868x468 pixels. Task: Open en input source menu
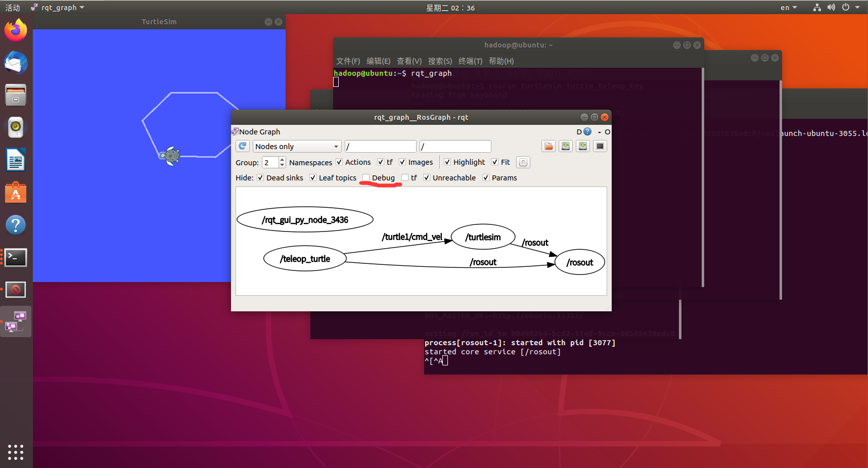[x=788, y=8]
